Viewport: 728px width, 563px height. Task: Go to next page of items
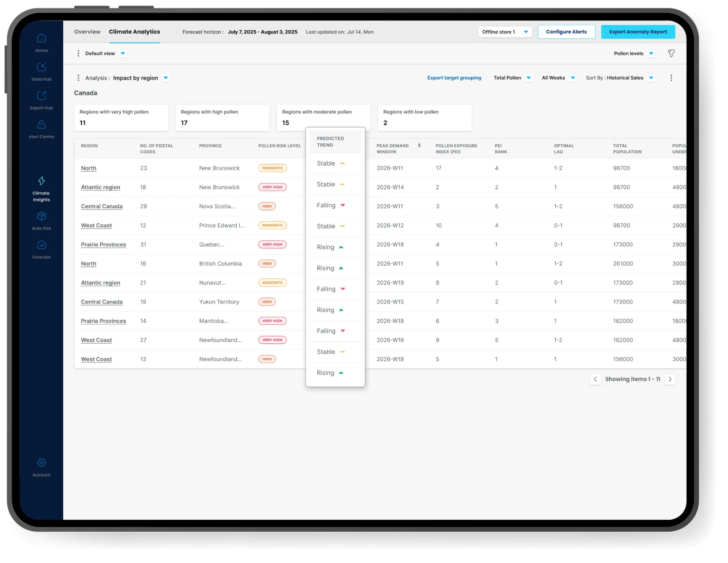point(670,379)
